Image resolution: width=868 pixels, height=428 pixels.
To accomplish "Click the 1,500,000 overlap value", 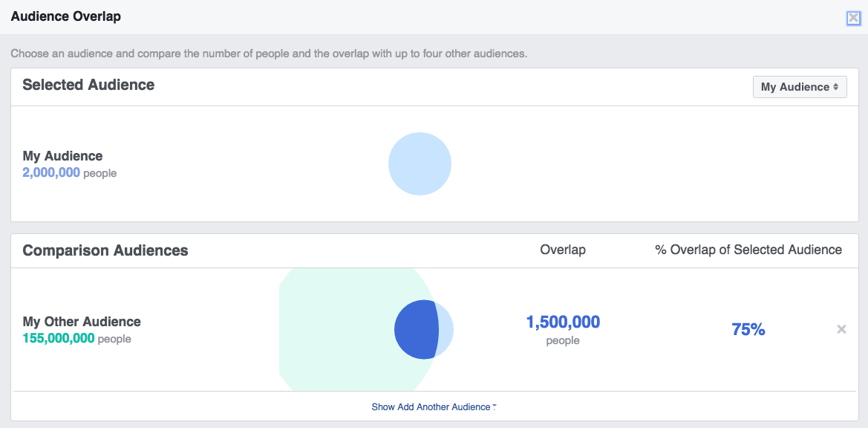I will [x=563, y=322].
